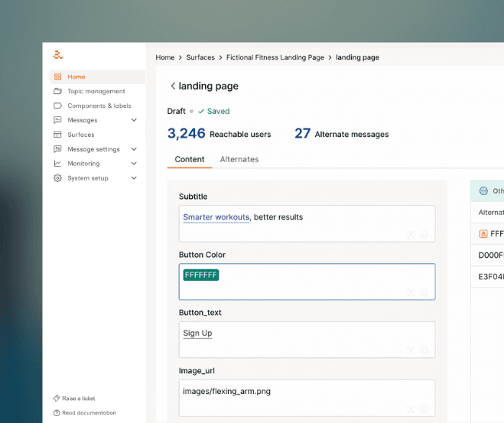Expand the Messages submenu chevron
Image resolution: width=504 pixels, height=423 pixels.
(x=134, y=120)
